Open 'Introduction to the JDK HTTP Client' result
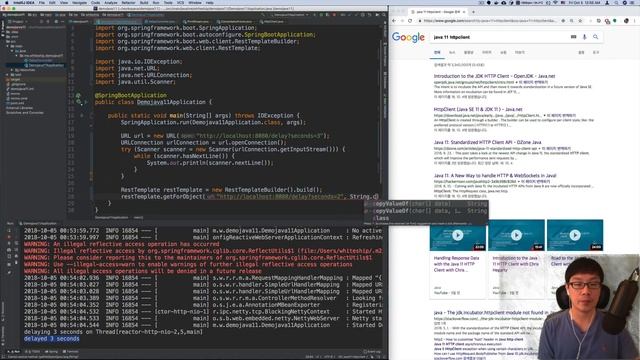Viewport: 640px width, 360px height. tap(494, 76)
